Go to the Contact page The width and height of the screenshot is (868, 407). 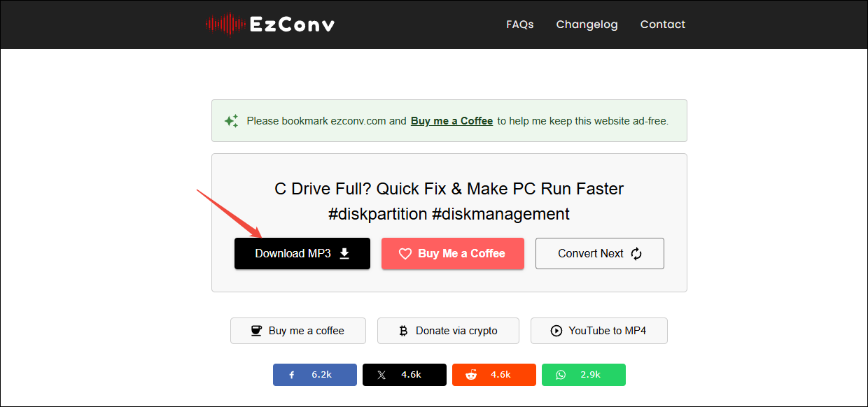click(662, 24)
